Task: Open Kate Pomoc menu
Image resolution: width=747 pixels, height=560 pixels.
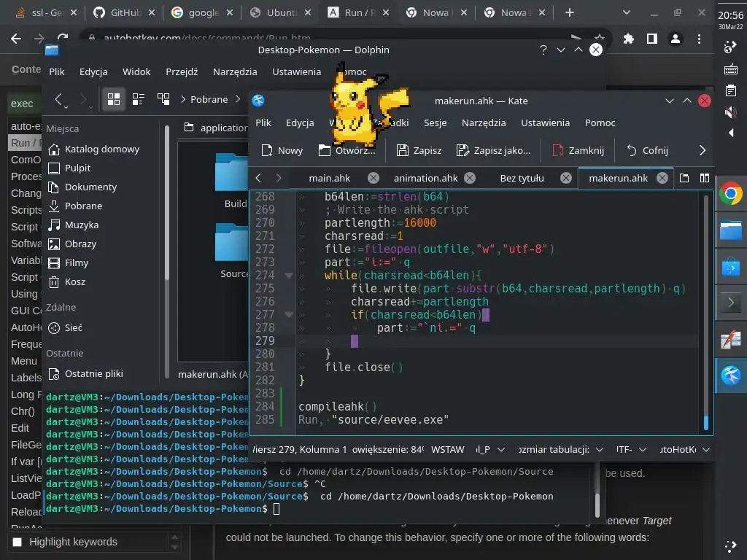Action: (600, 122)
